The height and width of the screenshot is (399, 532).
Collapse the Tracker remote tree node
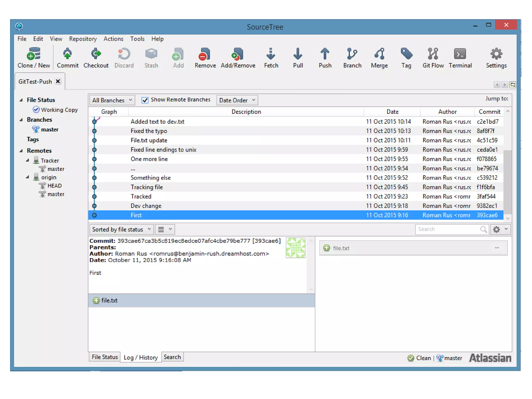[x=27, y=160]
